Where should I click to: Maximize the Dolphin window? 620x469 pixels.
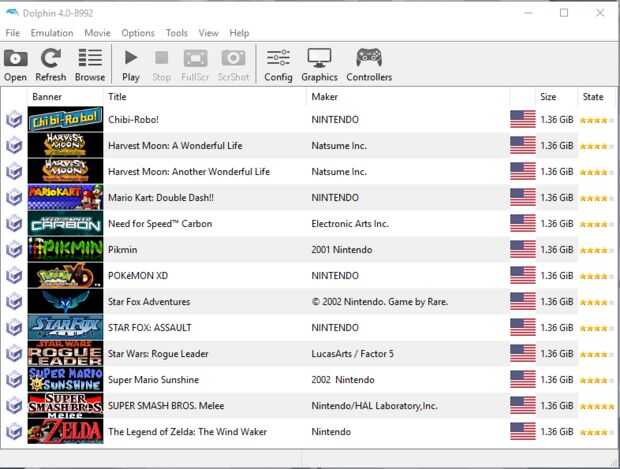coord(564,13)
